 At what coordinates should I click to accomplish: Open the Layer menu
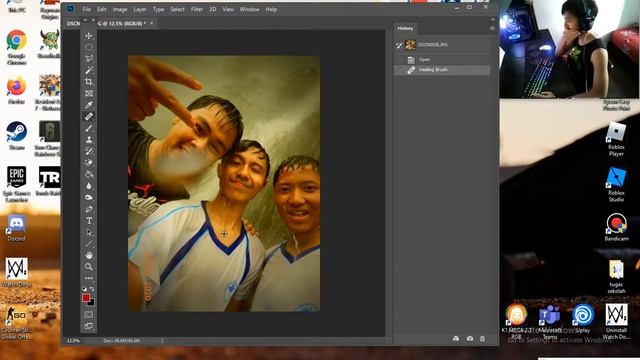140,9
